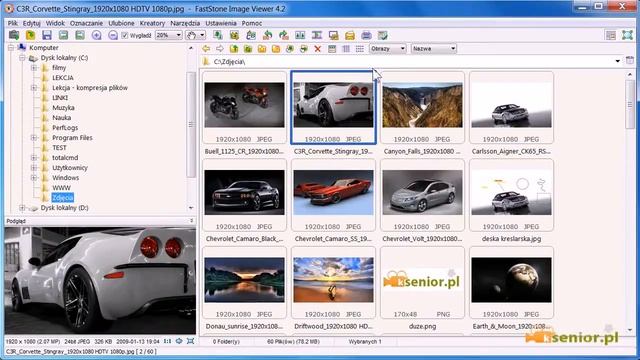Click the print icon
Image resolution: width=640 pixels, height=360 pixels.
[366, 35]
